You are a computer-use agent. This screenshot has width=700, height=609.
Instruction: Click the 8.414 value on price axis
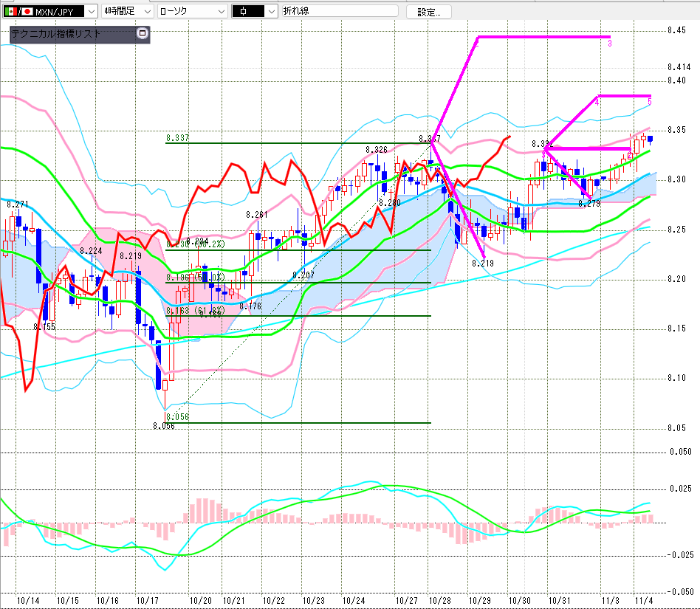coord(678,66)
